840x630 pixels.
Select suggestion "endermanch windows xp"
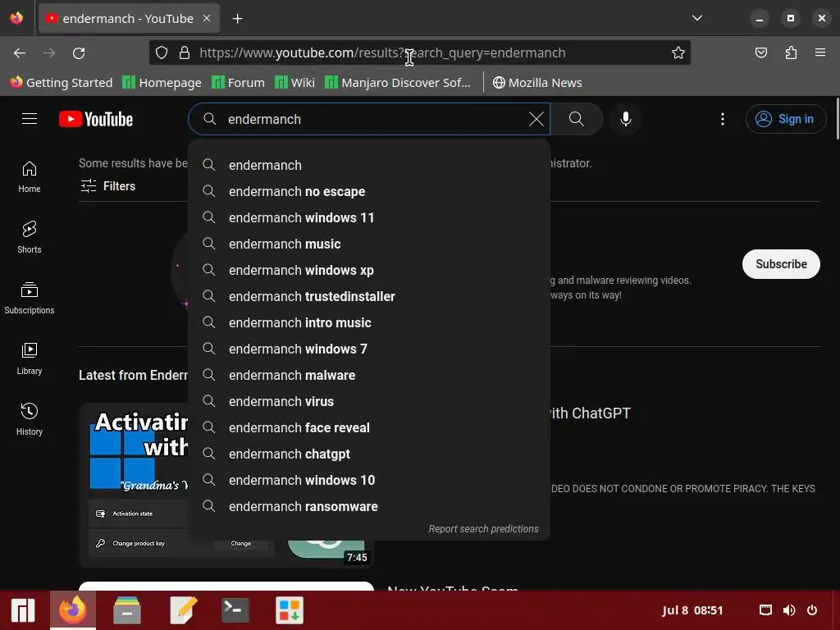pos(369,270)
